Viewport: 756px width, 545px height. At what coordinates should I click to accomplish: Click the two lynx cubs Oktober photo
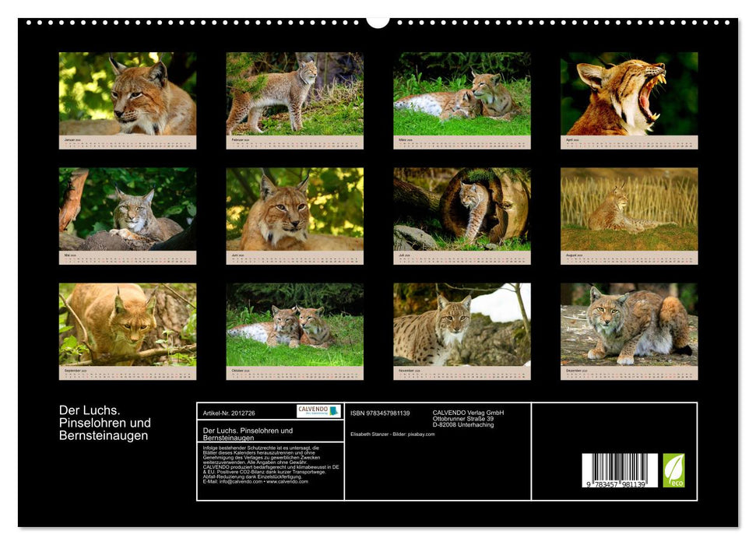296,323
